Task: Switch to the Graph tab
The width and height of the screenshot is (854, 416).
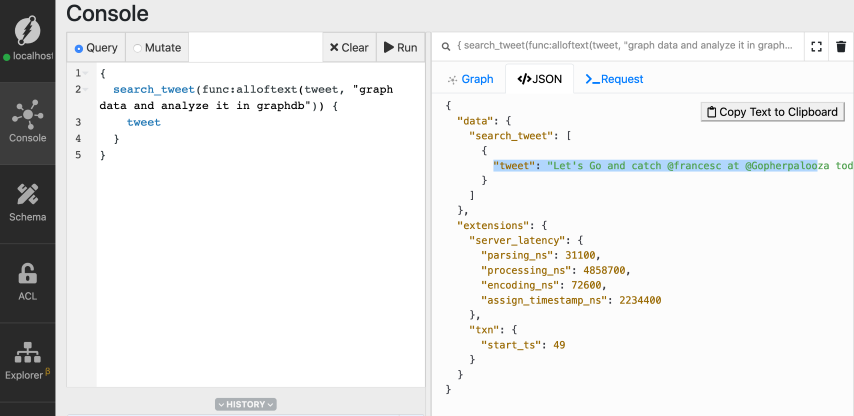Action: 470,79
